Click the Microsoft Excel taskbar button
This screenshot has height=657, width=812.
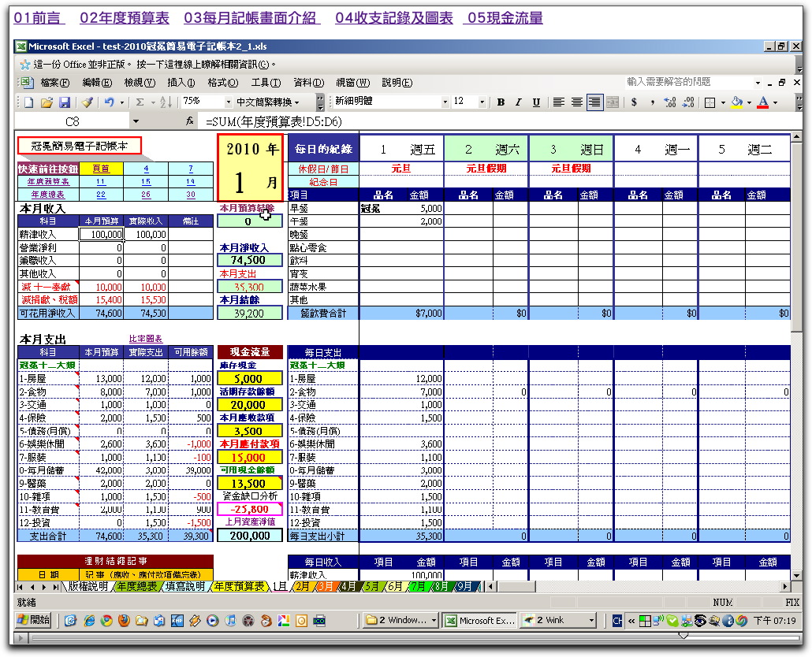(x=480, y=620)
